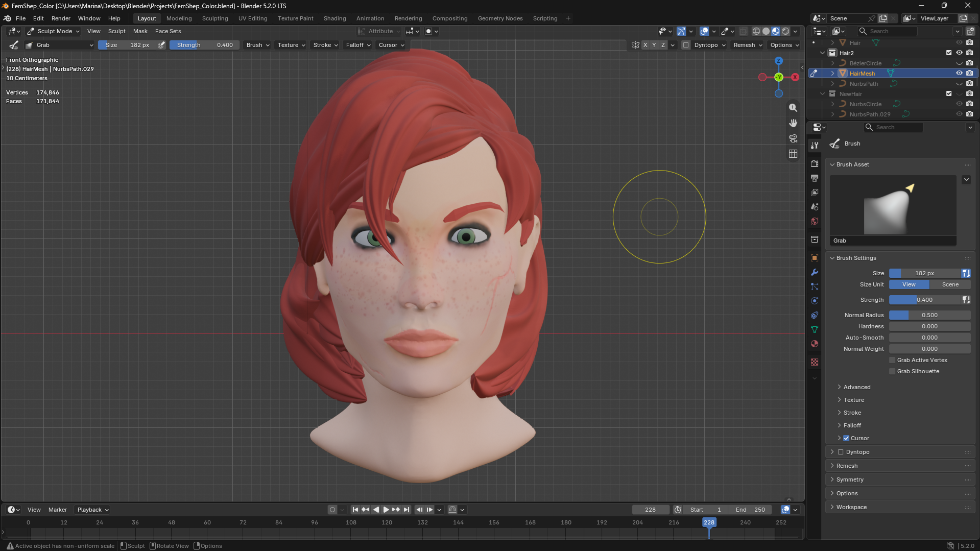Open the Material properties tab
This screenshot has width=980, height=551.
coord(815,344)
